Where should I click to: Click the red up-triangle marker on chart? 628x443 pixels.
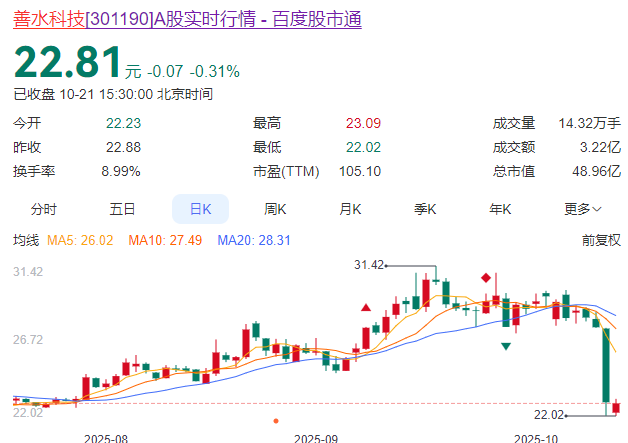click(366, 308)
